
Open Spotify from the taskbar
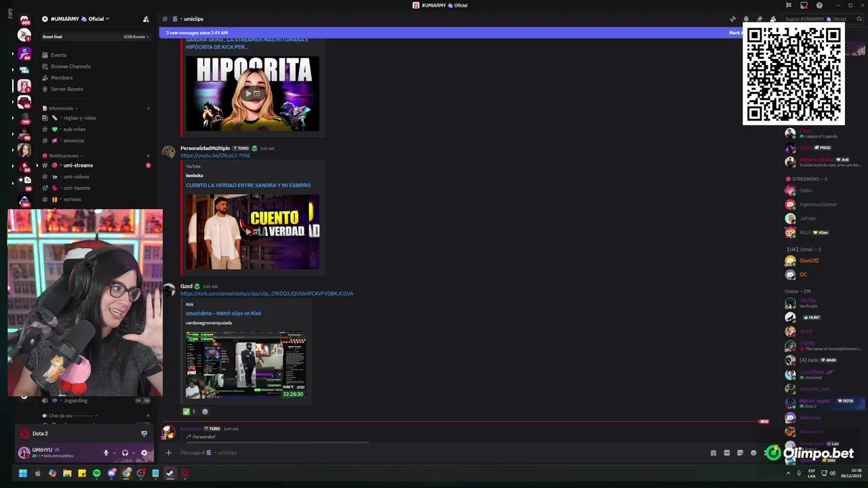tap(96, 474)
